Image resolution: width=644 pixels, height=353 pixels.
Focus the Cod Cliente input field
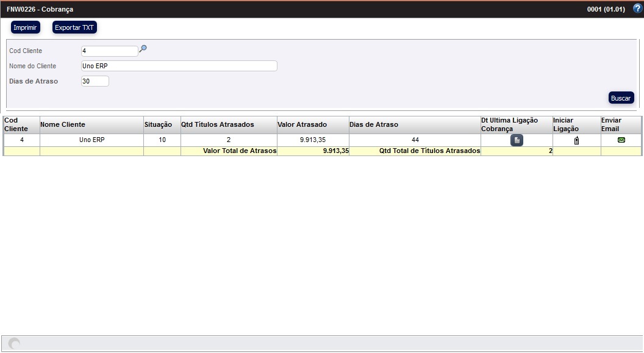click(109, 51)
